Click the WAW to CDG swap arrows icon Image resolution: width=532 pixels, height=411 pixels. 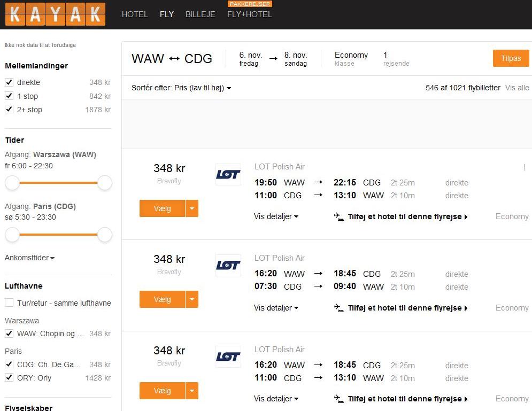(174, 59)
